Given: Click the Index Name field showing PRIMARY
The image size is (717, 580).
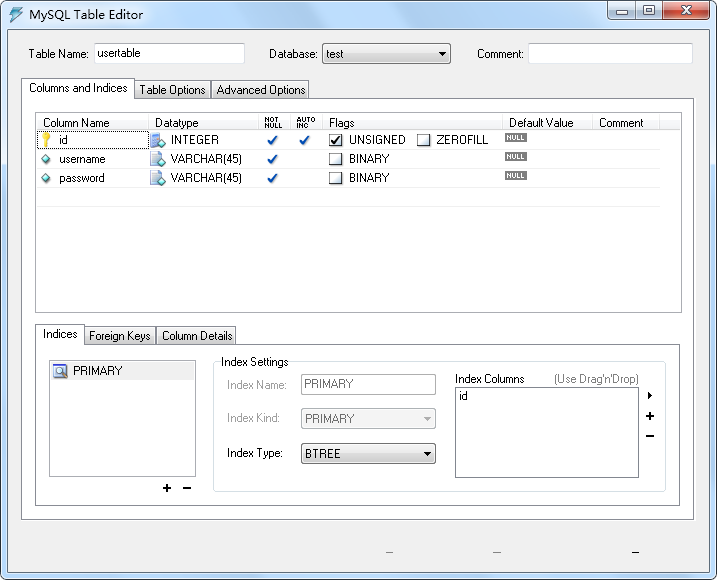Looking at the screenshot, I should click(368, 384).
